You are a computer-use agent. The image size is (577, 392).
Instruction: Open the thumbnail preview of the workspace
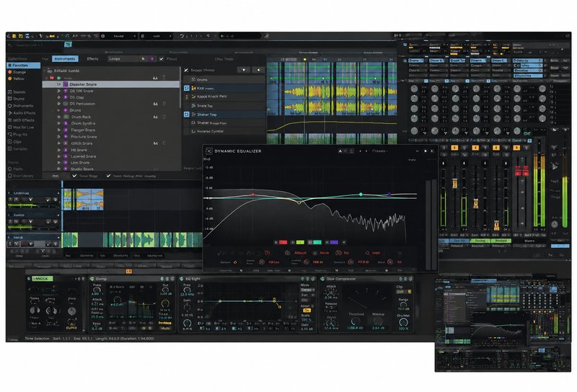(503, 324)
